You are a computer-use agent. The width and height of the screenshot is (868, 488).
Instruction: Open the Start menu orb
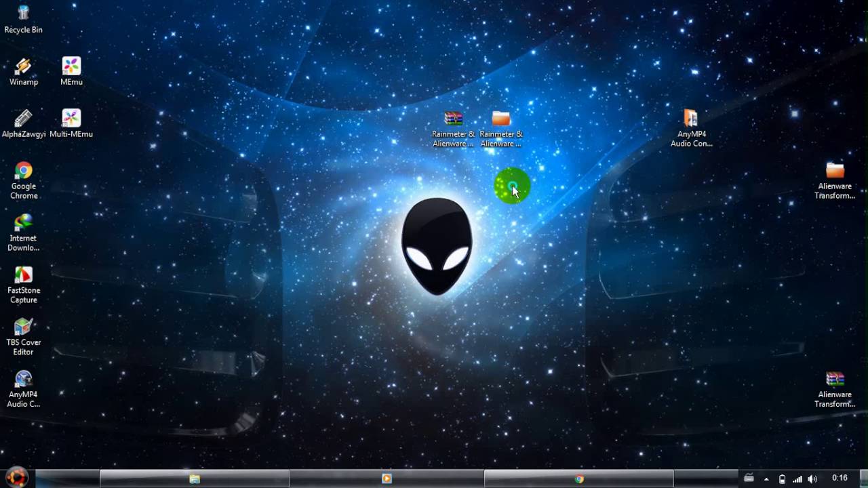(x=16, y=477)
